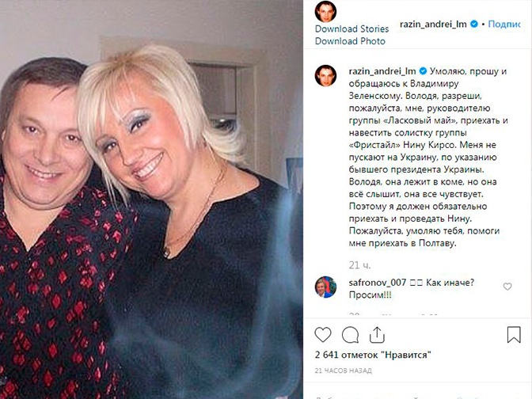Screen dimensions: 532x399
Task: Like the post with heart icon
Action: pos(323,335)
